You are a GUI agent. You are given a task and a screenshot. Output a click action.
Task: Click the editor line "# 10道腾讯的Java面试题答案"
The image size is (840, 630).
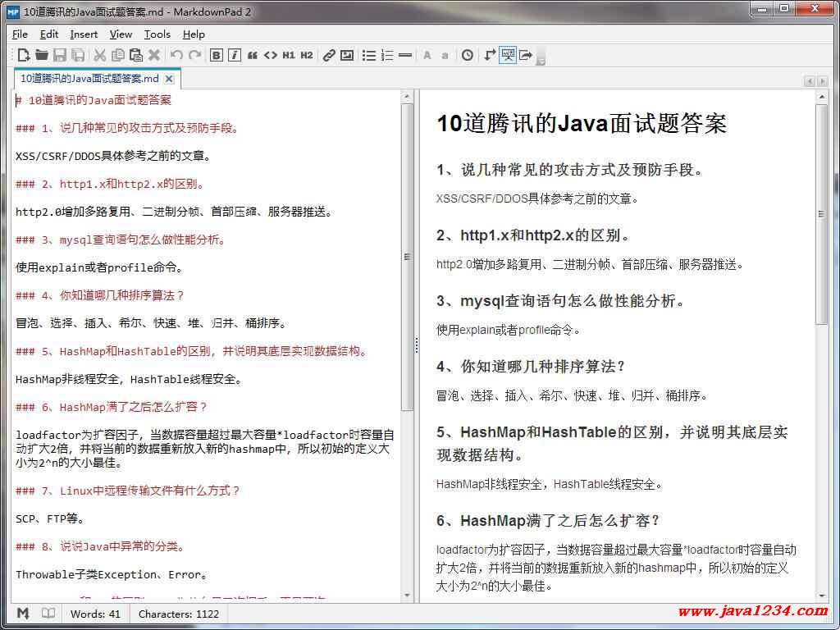click(94, 100)
